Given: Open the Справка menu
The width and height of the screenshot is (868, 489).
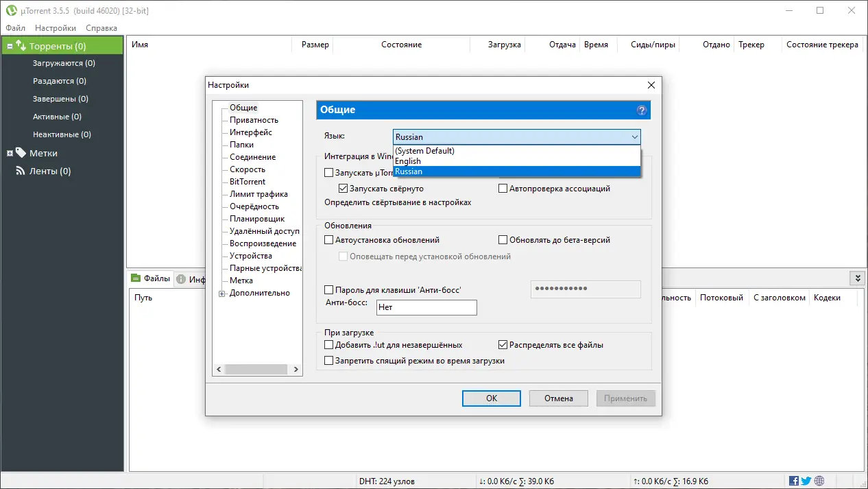Looking at the screenshot, I should [x=101, y=28].
